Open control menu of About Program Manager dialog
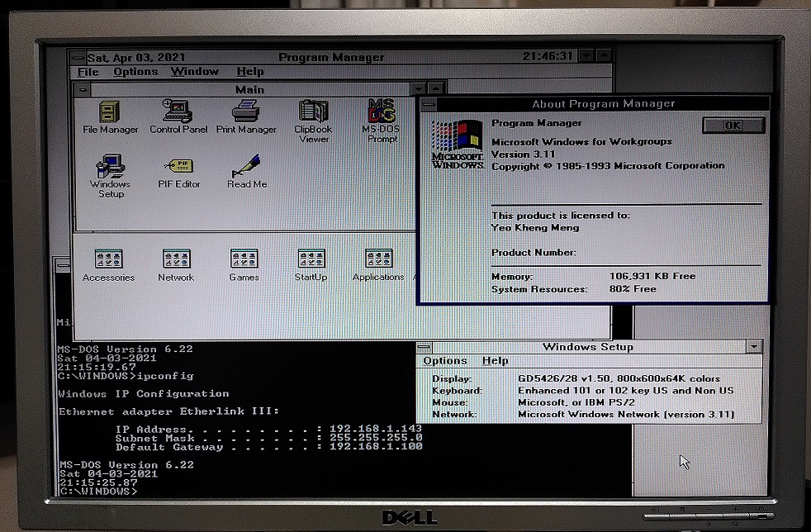 click(429, 105)
